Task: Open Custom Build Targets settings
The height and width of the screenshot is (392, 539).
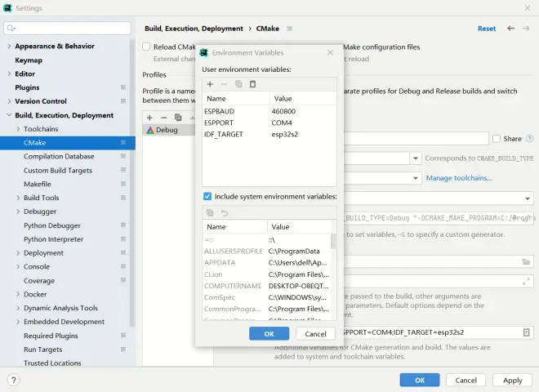Action: [58, 170]
